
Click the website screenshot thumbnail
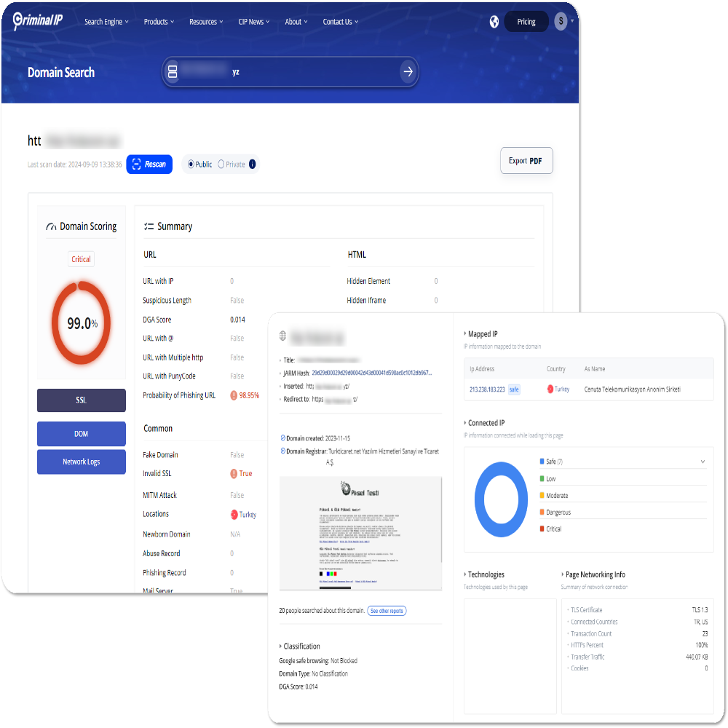[360, 534]
